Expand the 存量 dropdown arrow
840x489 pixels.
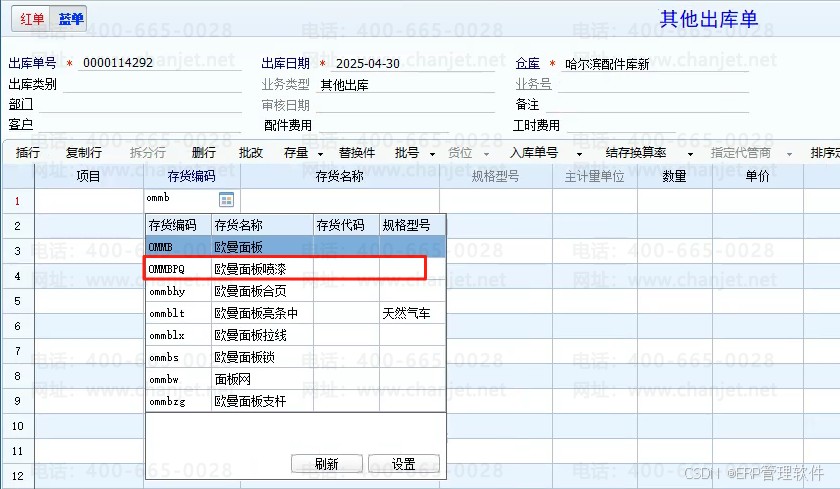(320, 154)
